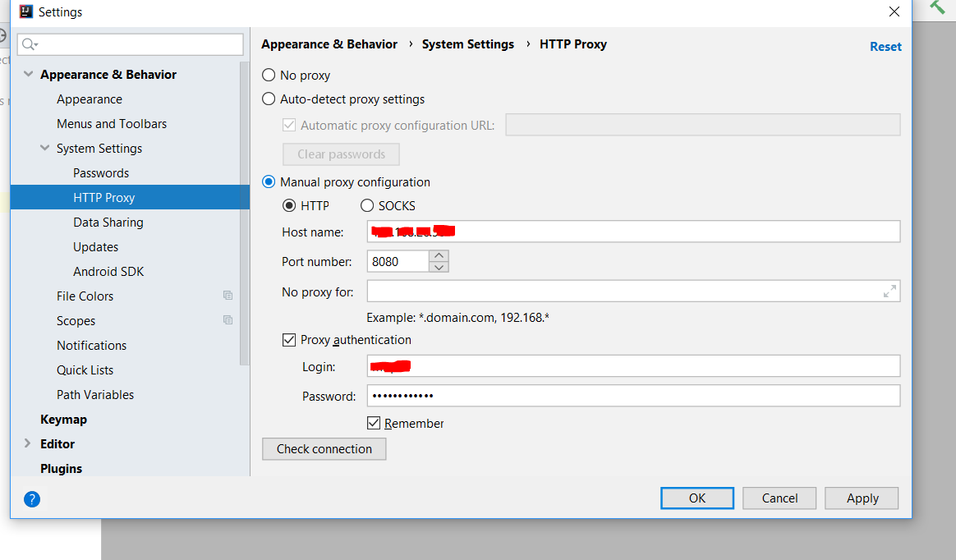Open help via the blue question mark icon
956x560 pixels.
[32, 499]
